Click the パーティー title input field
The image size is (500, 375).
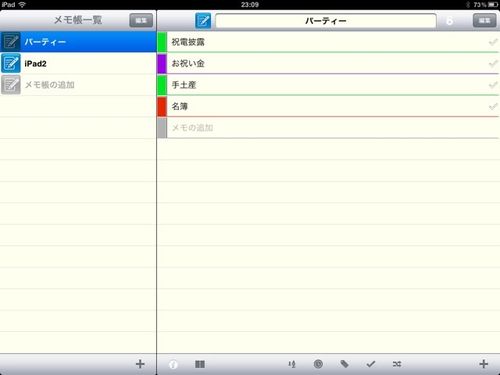pyautogui.click(x=326, y=21)
